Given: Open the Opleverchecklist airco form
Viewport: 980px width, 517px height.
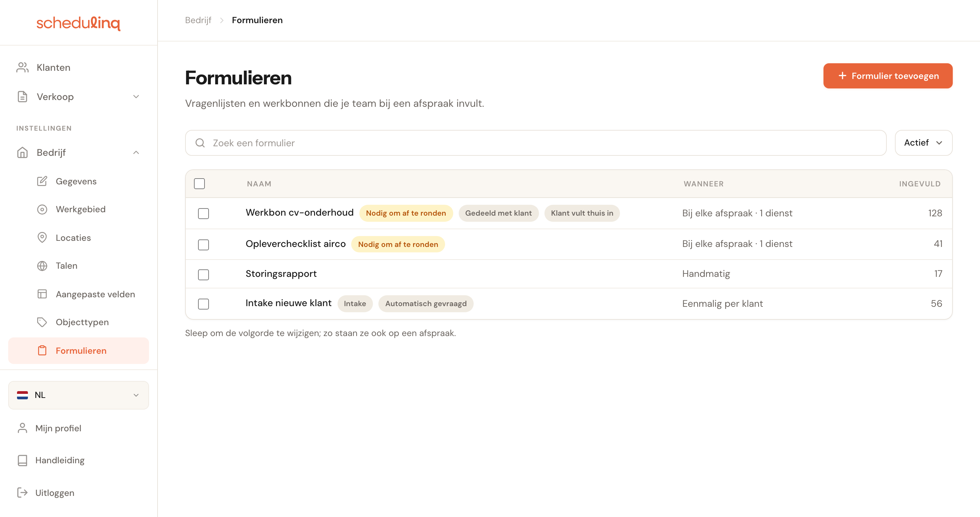Looking at the screenshot, I should 296,244.
